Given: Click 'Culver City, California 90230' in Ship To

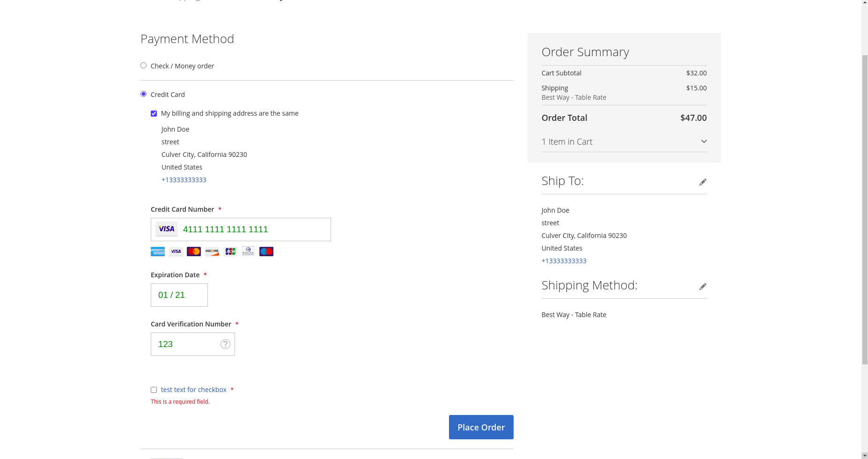Looking at the screenshot, I should pos(584,236).
